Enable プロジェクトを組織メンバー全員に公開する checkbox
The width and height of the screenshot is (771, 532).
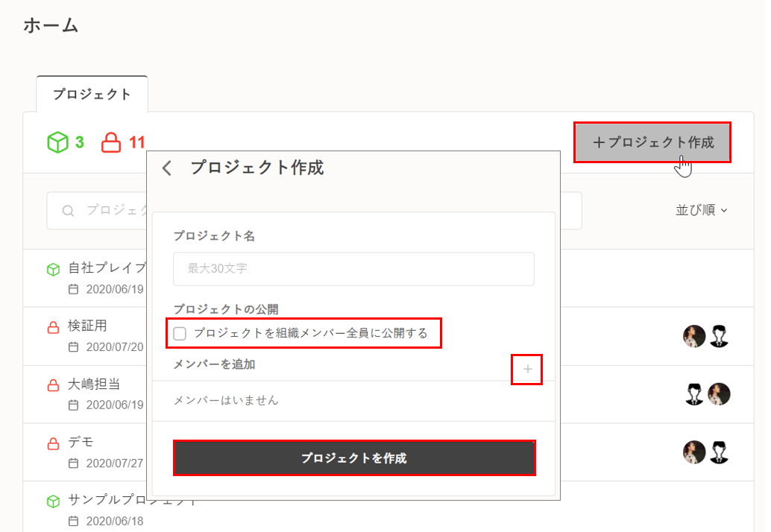click(x=180, y=334)
